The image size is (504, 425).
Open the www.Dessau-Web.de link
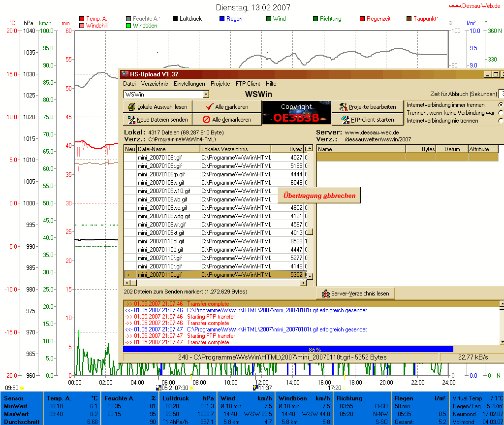[474, 6]
